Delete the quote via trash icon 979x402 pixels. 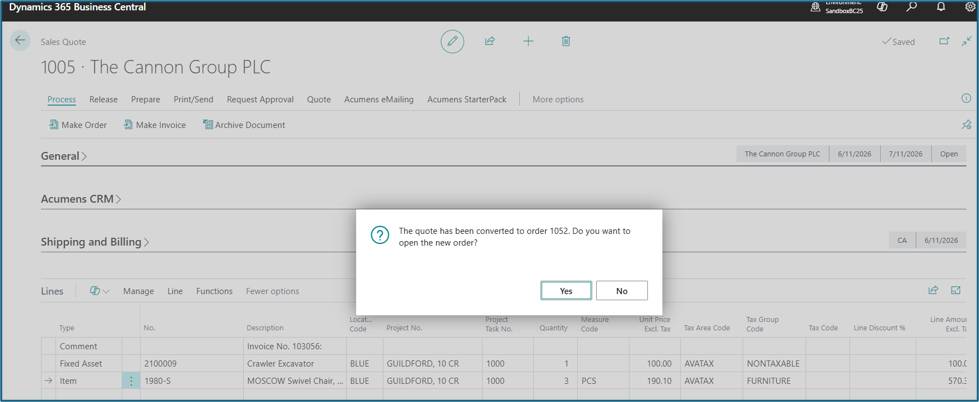pos(566,41)
